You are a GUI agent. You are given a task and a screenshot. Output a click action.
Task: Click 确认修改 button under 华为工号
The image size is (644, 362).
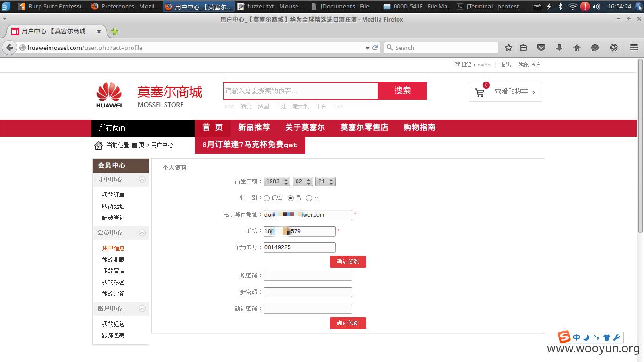point(348,262)
